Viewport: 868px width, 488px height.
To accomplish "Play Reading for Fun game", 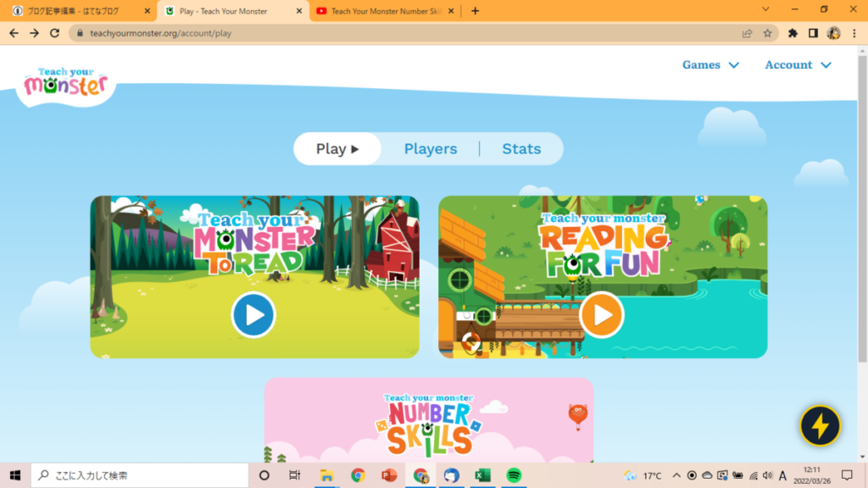I will pos(602,315).
